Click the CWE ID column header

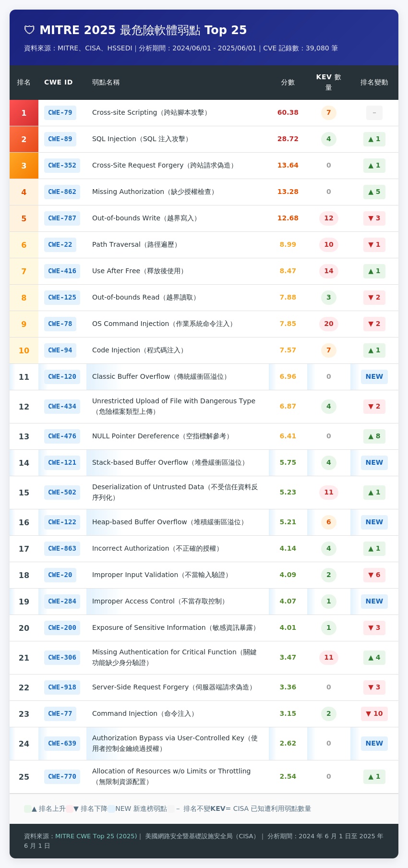[x=59, y=83]
